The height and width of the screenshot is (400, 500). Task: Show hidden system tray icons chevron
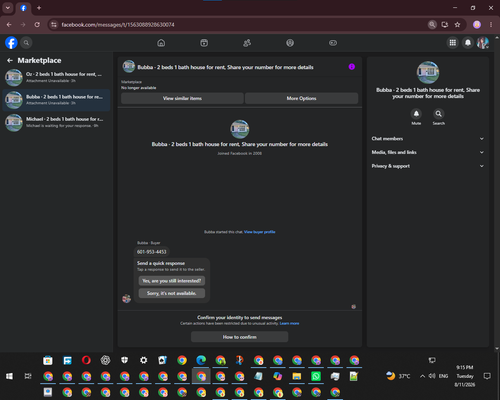click(422, 376)
